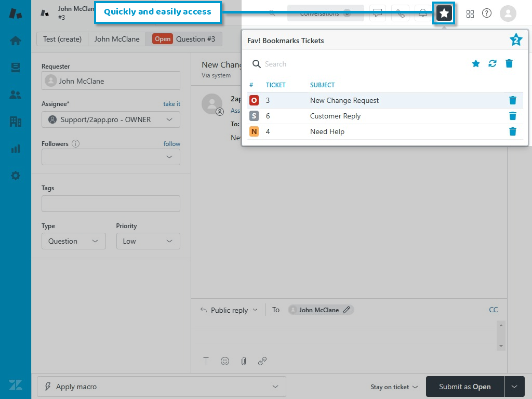Open the Priority Low dropdown

point(148,241)
